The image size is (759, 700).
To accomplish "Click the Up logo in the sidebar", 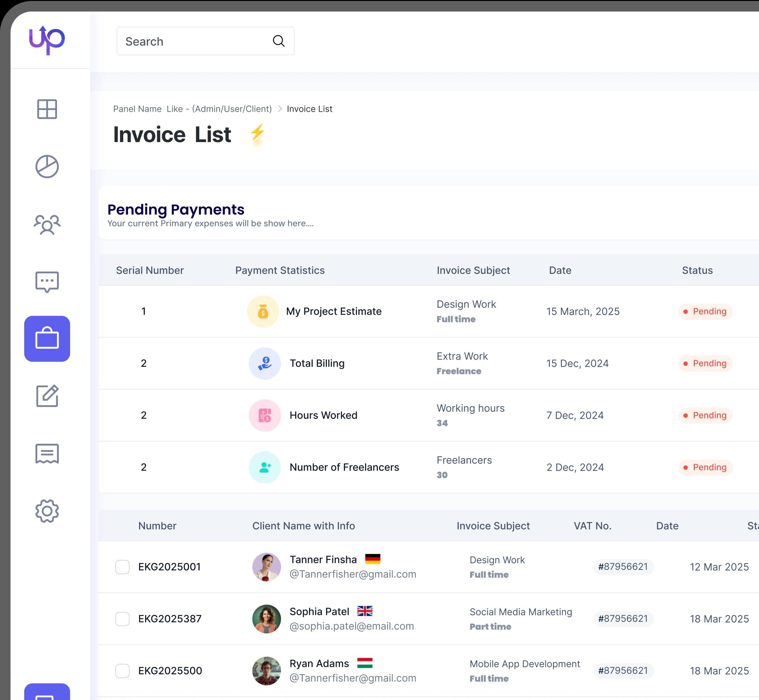I will click(47, 40).
